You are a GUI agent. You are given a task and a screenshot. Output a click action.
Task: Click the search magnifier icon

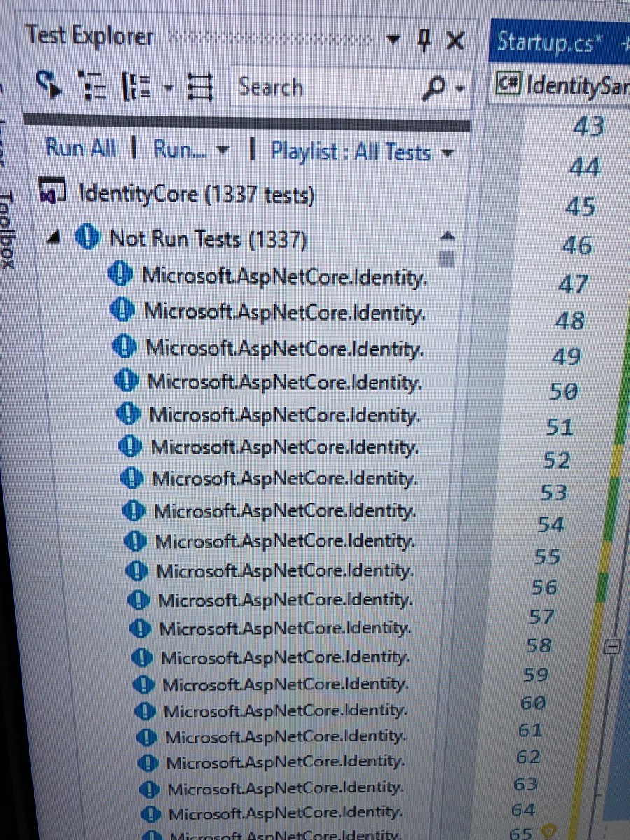coord(435,88)
